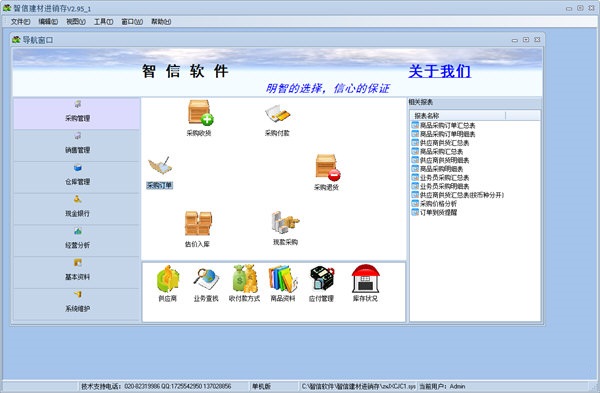Open the 收付款方式 money bags icon

point(245,279)
